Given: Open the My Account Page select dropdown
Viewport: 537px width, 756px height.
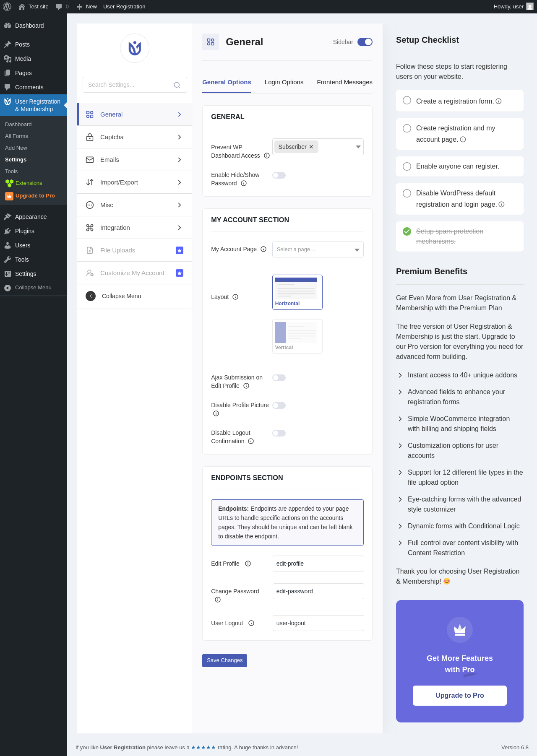Looking at the screenshot, I should click(x=318, y=249).
